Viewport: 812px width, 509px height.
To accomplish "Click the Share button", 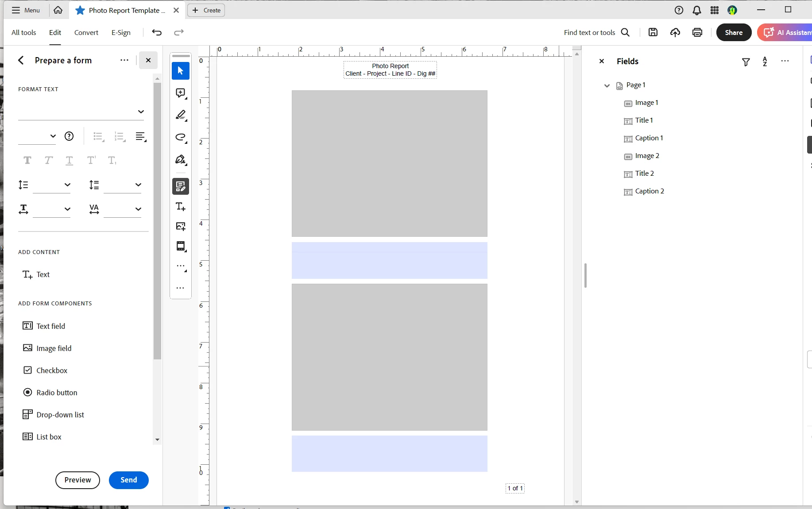I will tap(734, 32).
